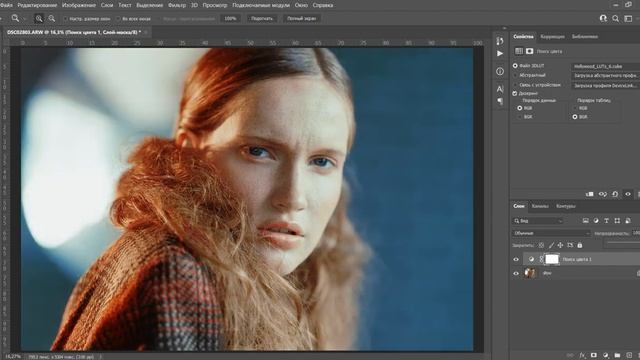Switch to the Adjustments tab

pos(552,36)
